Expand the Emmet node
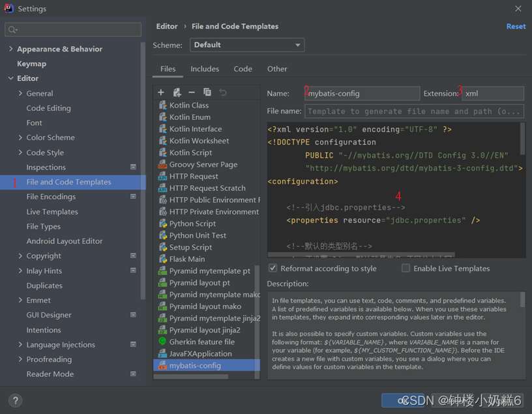This screenshot has width=532, height=414. click(x=20, y=300)
